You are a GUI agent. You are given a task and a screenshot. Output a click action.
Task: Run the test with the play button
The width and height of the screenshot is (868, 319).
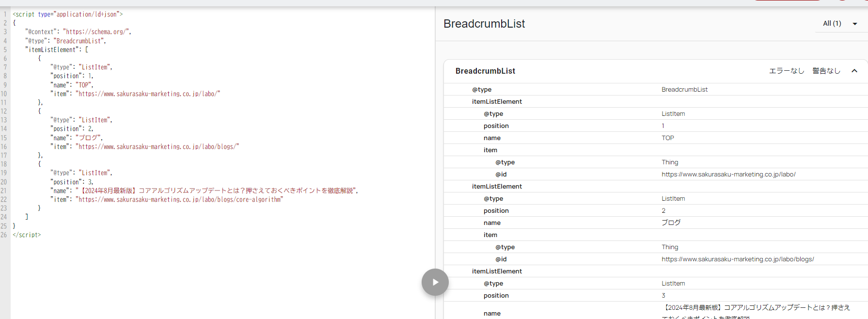coord(435,282)
